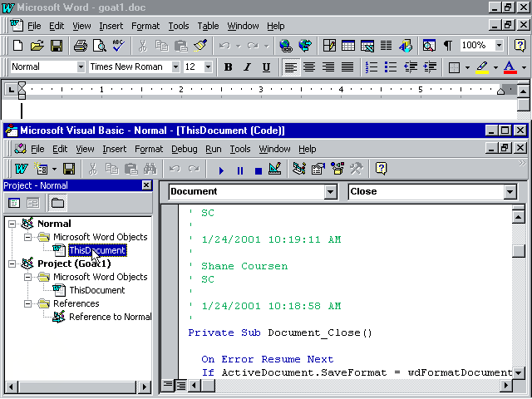
Task: Open the Format menu in Word
Action: click(145, 26)
